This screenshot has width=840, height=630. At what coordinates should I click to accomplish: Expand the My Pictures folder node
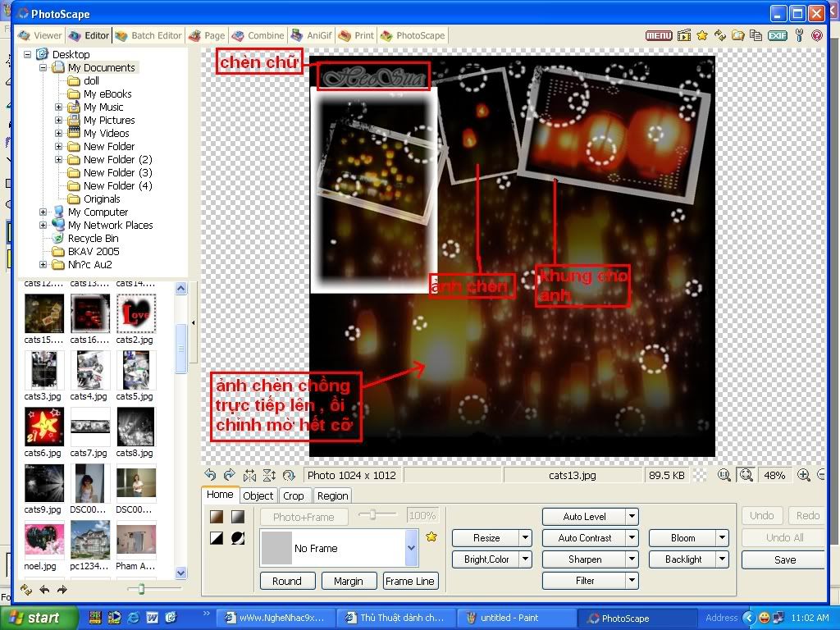[x=58, y=120]
